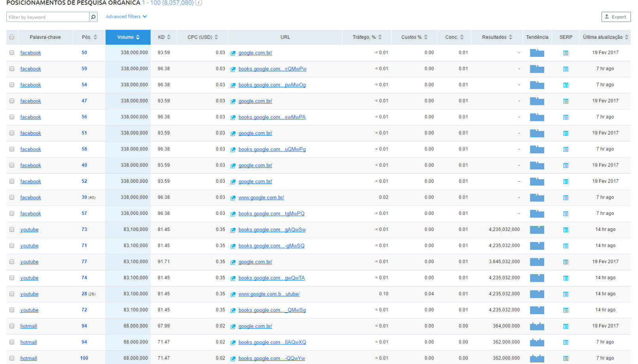Image resolution: width=638 pixels, height=364 pixels.
Task: Open external link icon for facebook position 59
Action: [233, 69]
